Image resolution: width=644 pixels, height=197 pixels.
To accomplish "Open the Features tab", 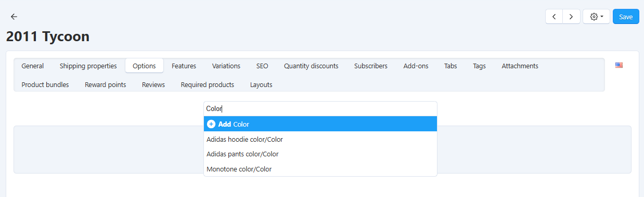I will tap(184, 66).
